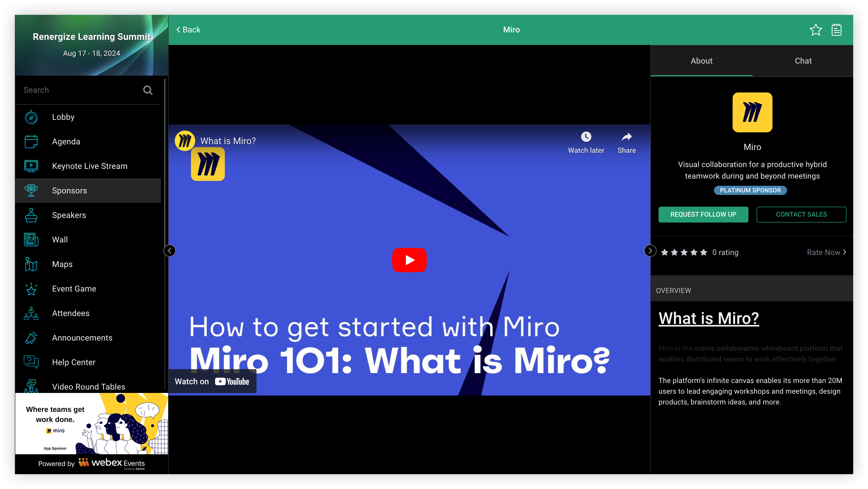This screenshot has width=868, height=489.
Task: Click the Agenda calendar icon
Action: coord(31,142)
